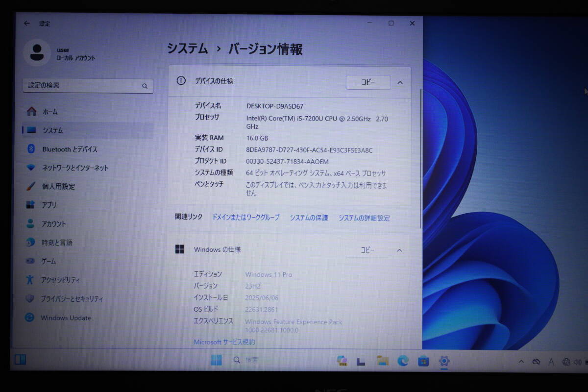The height and width of the screenshot is (392, 588).
Task: Click the Windows 11 Pro edition value
Action: pyautogui.click(x=269, y=274)
